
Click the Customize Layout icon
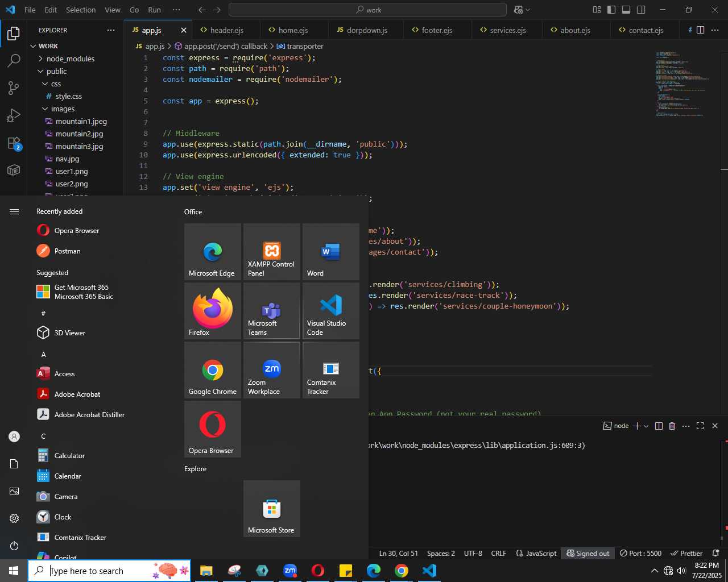click(597, 10)
